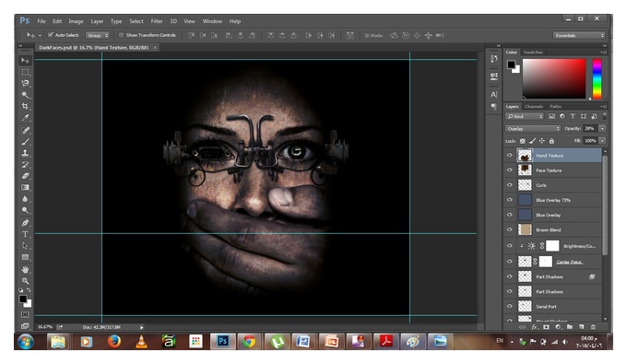Create a new group folder icon
This screenshot has height=364, width=627.
click(x=570, y=327)
